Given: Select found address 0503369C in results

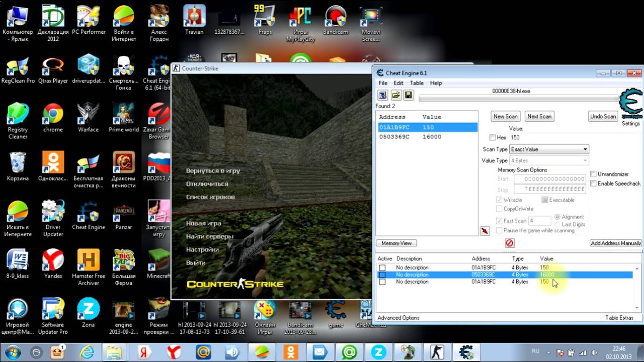Looking at the screenshot, I should 428,137.
